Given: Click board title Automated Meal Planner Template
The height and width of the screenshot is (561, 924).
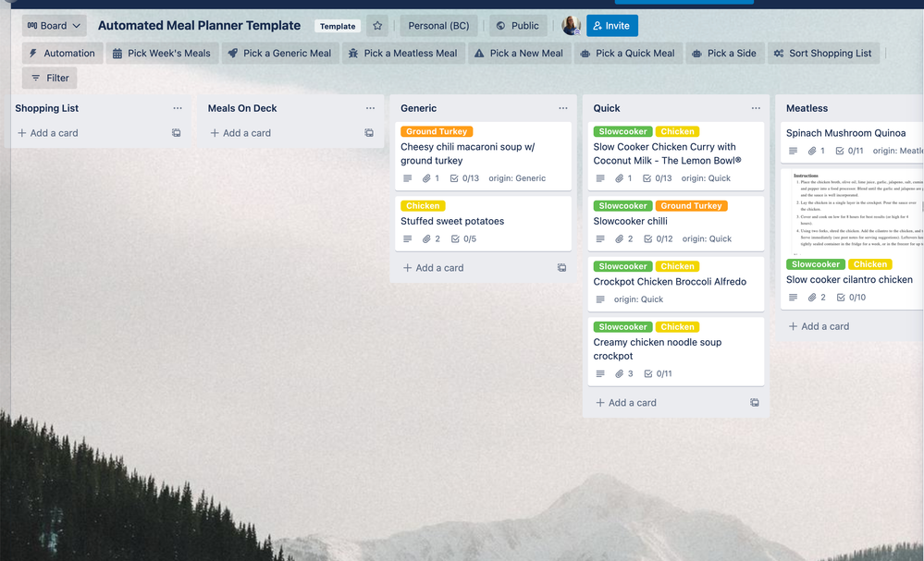Looking at the screenshot, I should click(x=199, y=26).
